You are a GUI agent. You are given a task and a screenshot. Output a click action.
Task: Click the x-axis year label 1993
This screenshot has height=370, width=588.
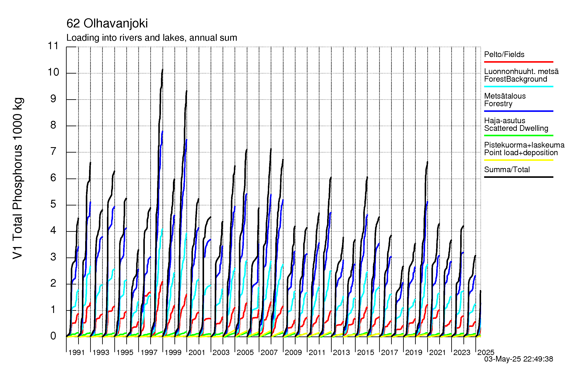101,352
